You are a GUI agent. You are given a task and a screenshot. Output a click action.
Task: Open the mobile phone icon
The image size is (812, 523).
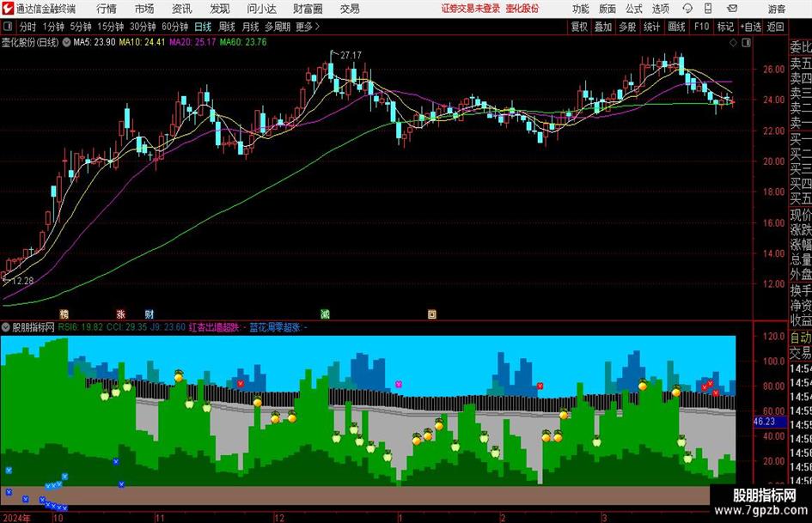pos(708,9)
